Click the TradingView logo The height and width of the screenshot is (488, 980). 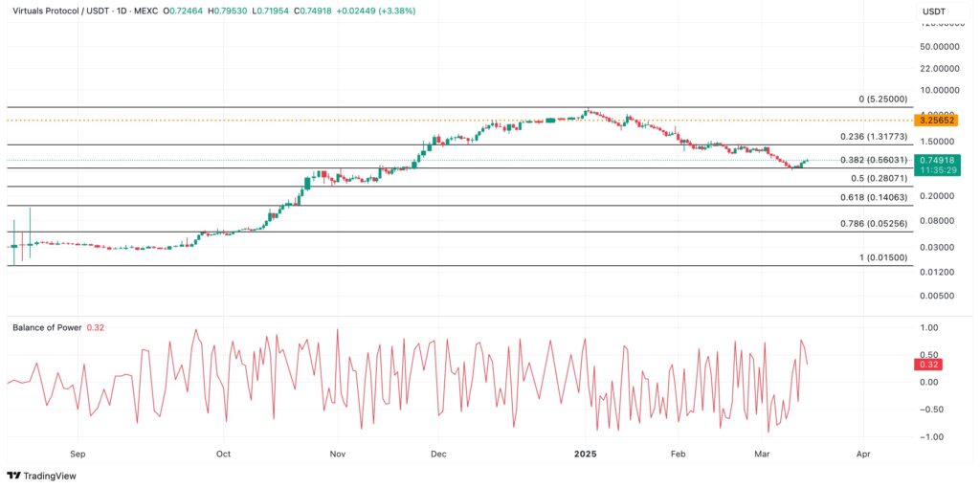[41, 476]
